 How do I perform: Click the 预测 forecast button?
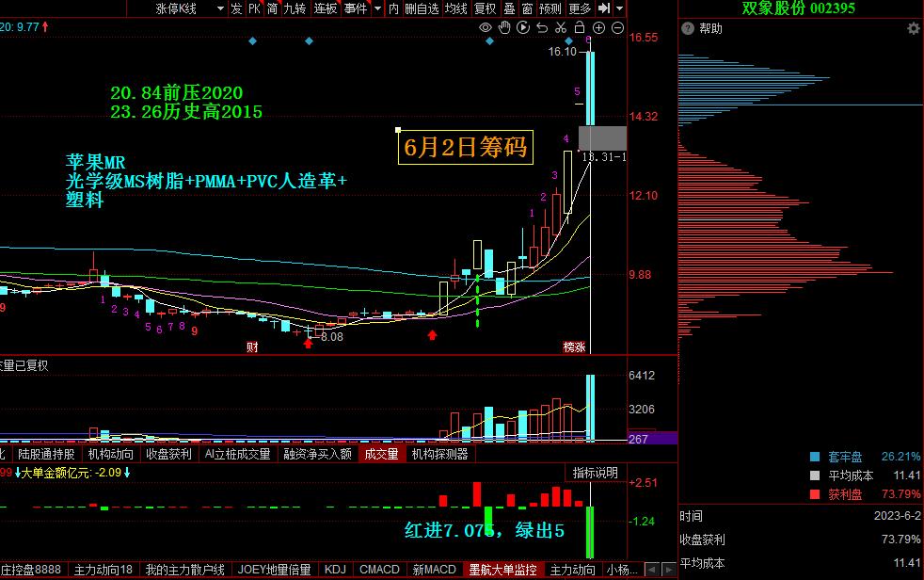pos(550,8)
